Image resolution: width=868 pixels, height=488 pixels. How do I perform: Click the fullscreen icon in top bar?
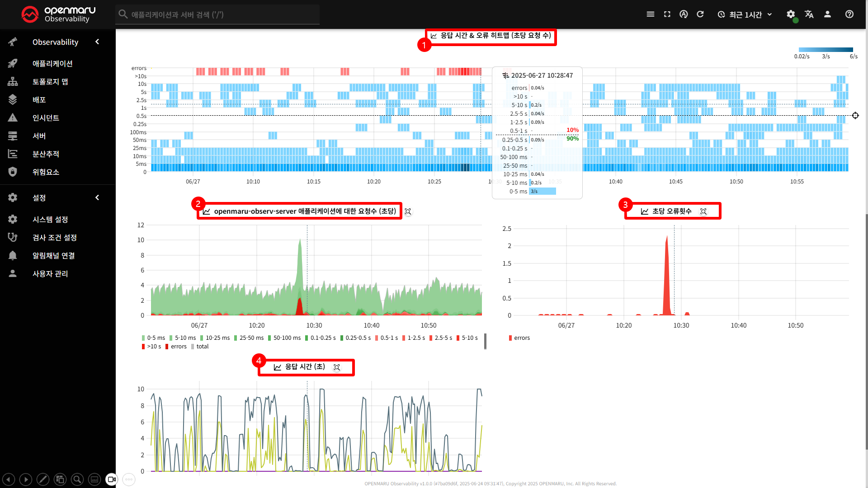click(667, 14)
